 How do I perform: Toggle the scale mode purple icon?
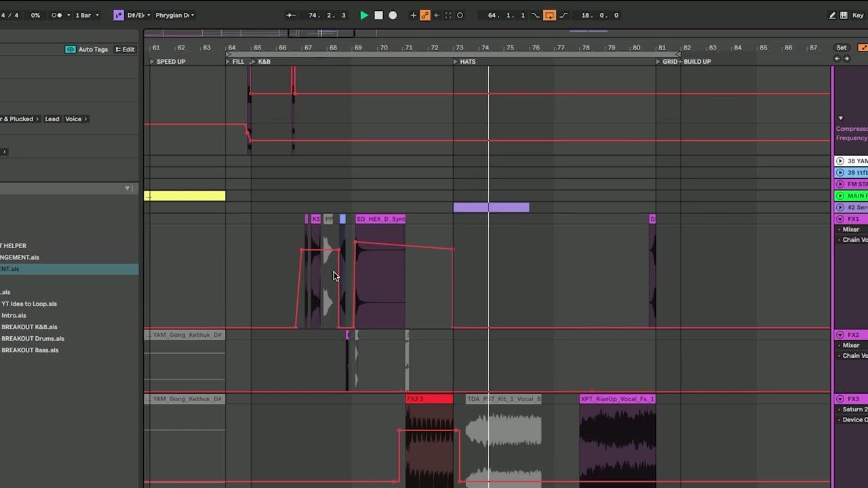119,15
